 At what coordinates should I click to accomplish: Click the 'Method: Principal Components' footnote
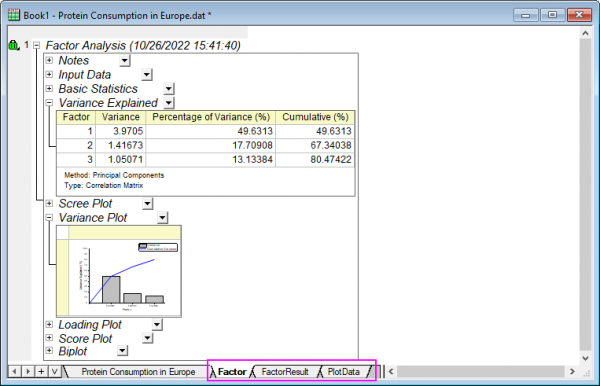(114, 175)
